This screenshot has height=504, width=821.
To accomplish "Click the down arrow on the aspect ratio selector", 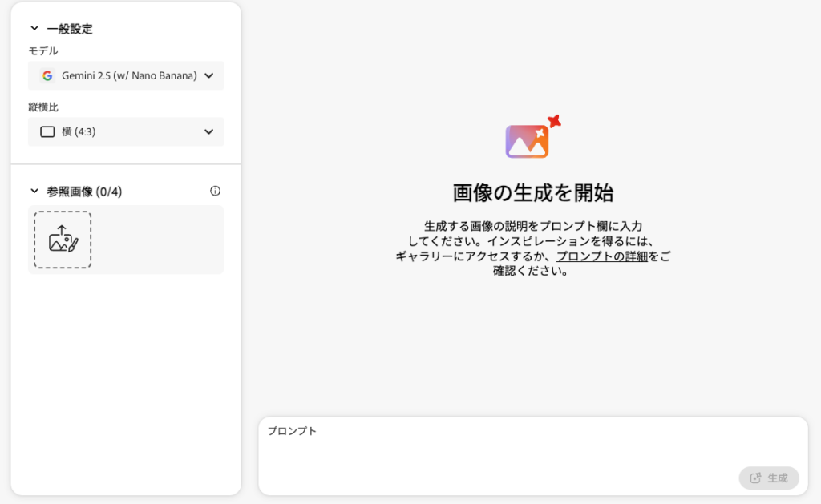I will (209, 132).
